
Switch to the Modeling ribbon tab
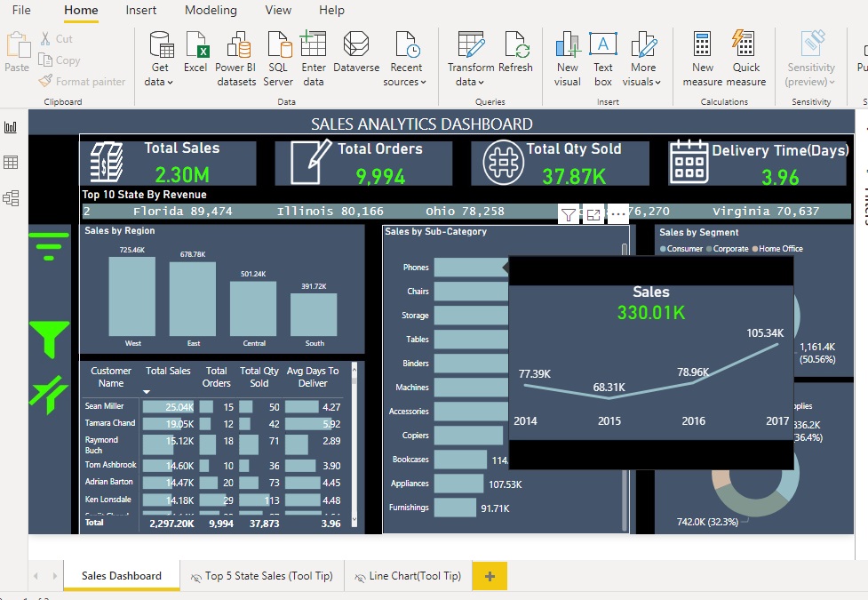pyautogui.click(x=211, y=10)
